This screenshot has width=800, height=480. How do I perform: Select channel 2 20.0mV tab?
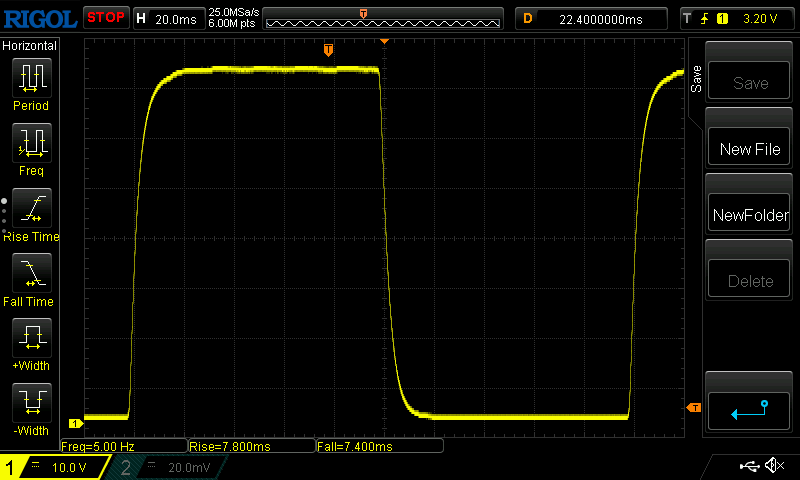click(168, 467)
